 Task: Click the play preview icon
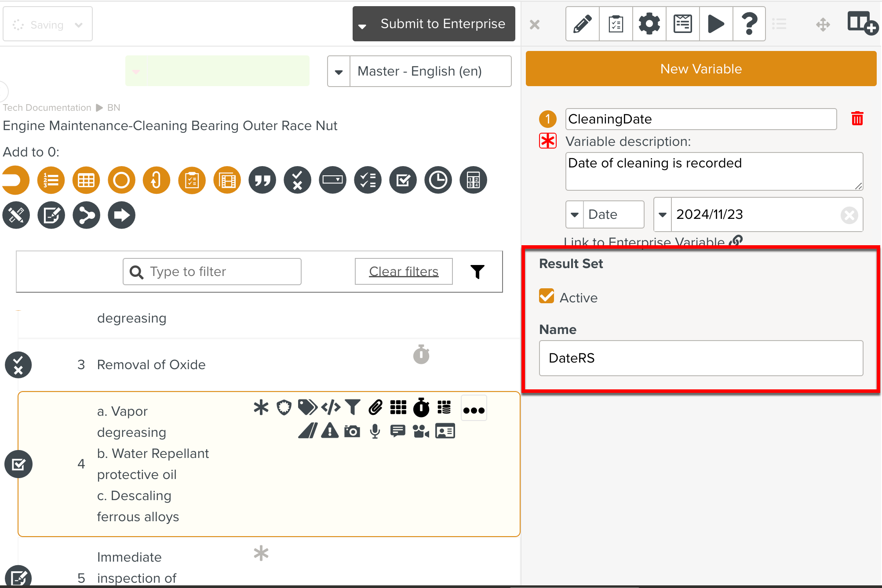pos(716,24)
